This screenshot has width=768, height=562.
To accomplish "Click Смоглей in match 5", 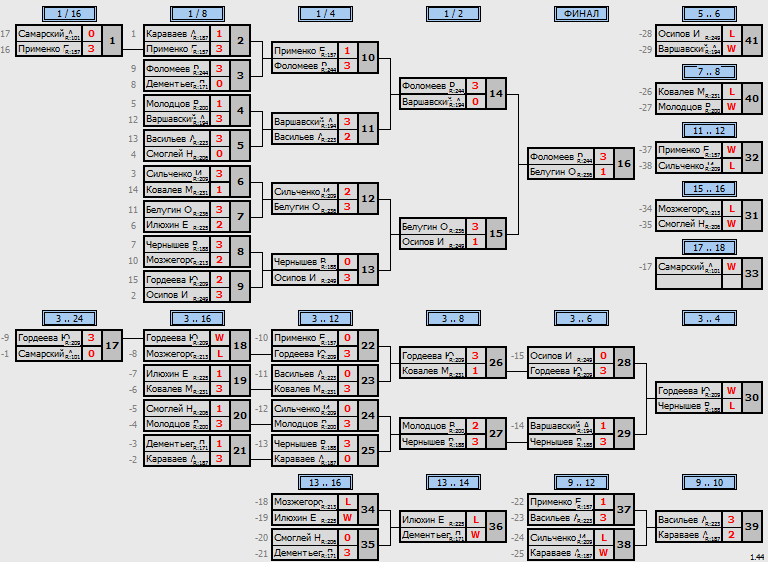I will pos(177,154).
